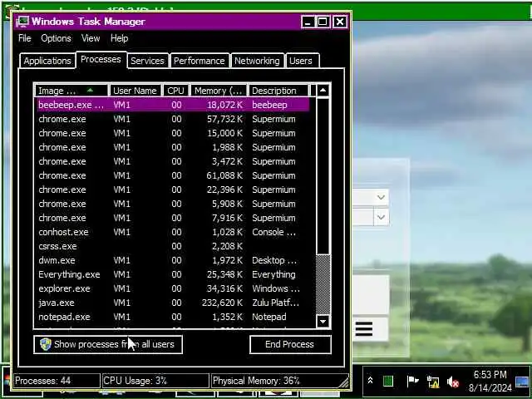Select the dwm.exe process row

pos(173,260)
